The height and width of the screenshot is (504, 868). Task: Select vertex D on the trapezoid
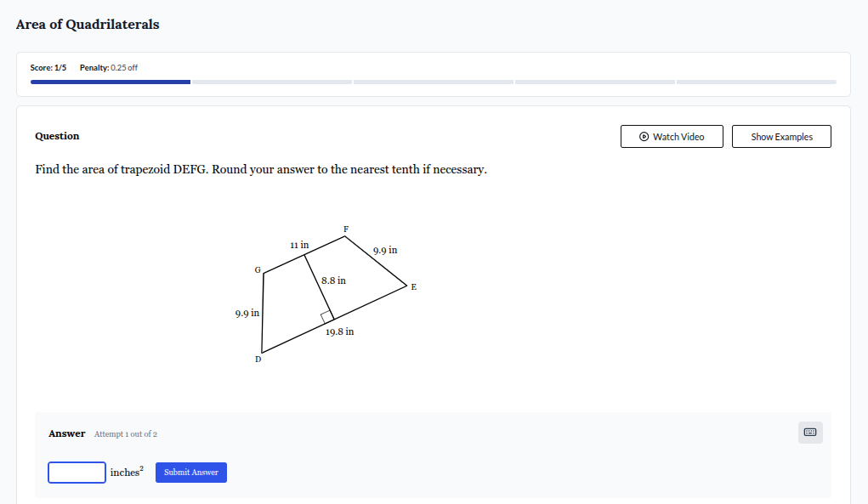tap(258, 359)
